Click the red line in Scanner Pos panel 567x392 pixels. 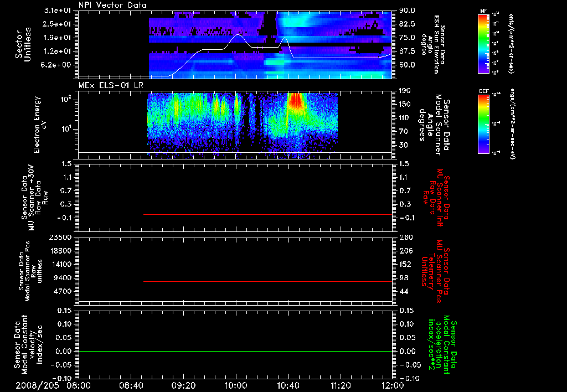click(x=267, y=281)
